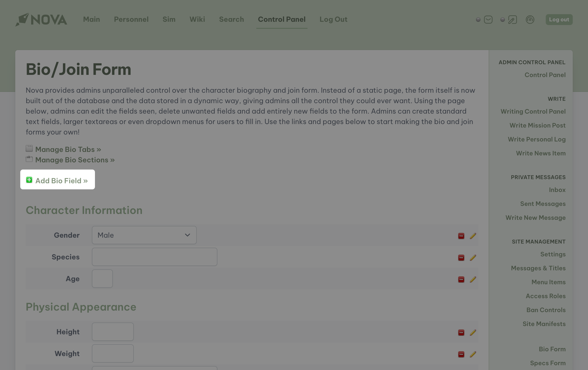The width and height of the screenshot is (588, 370).
Task: Delete the Gender field with red minus icon
Action: tap(461, 236)
